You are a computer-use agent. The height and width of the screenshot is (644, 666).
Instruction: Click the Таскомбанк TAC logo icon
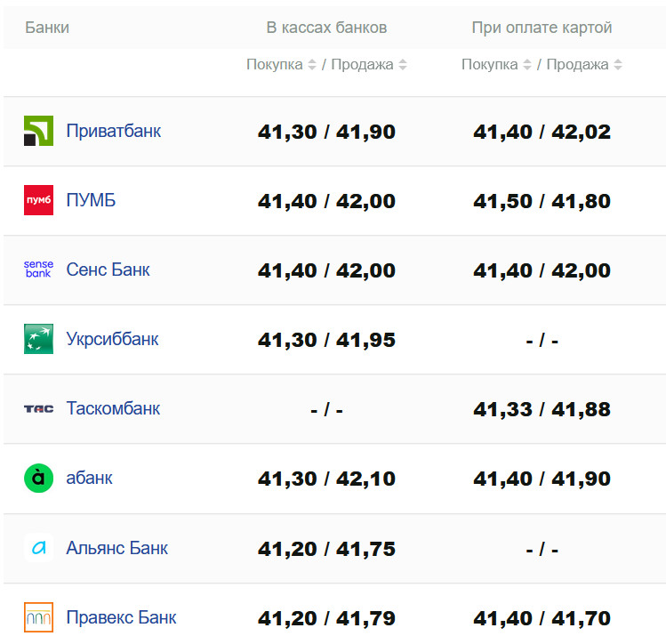[x=38, y=408]
